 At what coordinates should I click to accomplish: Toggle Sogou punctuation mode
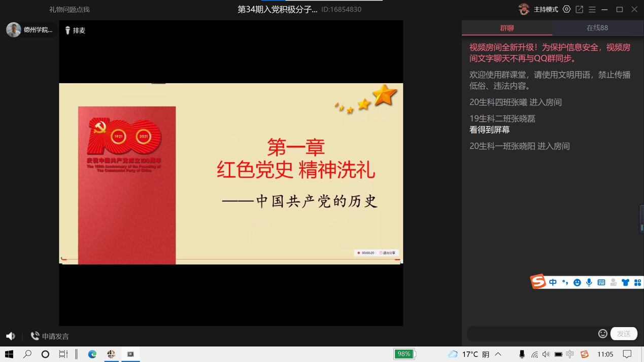point(565,282)
